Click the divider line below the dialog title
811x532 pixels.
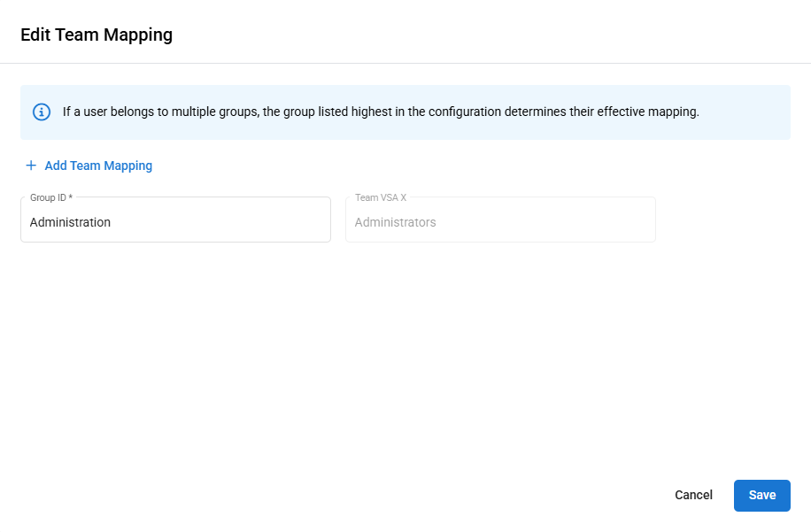coord(405,64)
